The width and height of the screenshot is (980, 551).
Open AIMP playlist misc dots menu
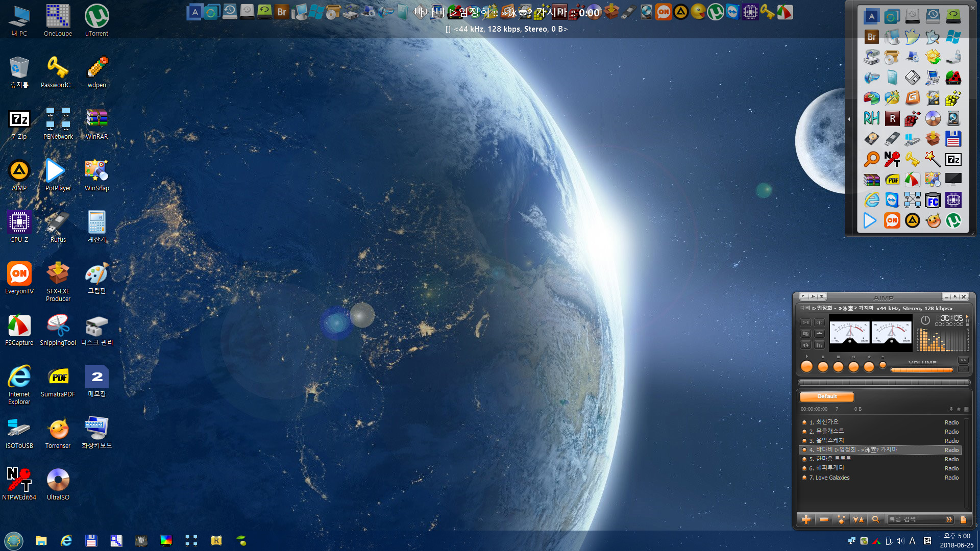pyautogui.click(x=841, y=519)
